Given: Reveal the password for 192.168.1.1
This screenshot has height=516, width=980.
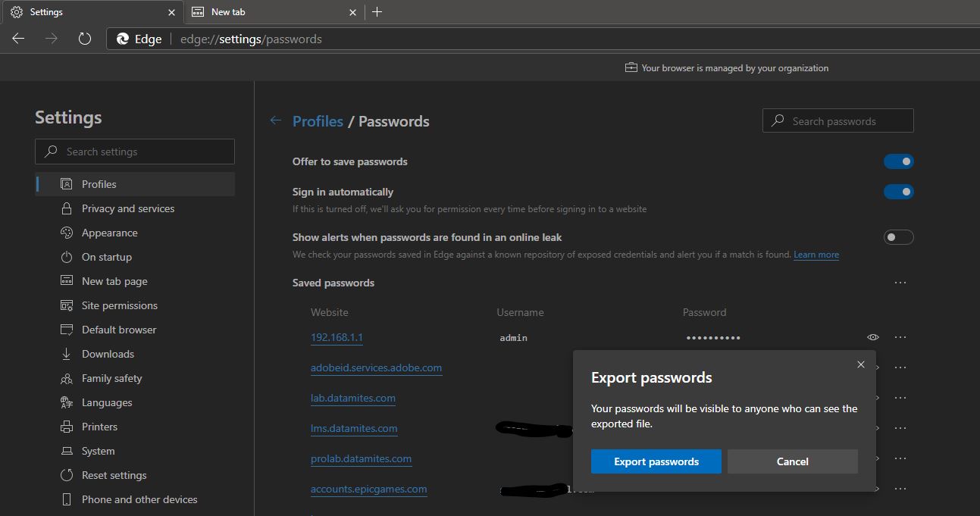Looking at the screenshot, I should click(872, 336).
